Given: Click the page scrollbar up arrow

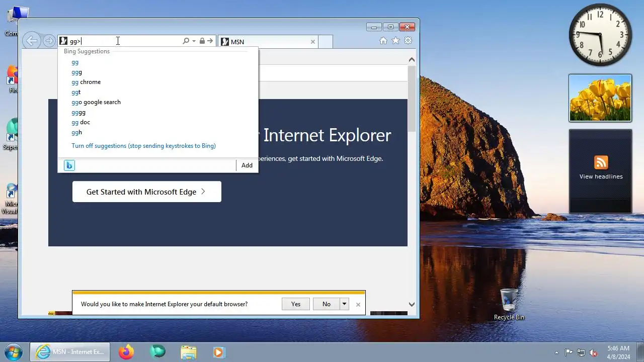Looking at the screenshot, I should (x=412, y=60).
